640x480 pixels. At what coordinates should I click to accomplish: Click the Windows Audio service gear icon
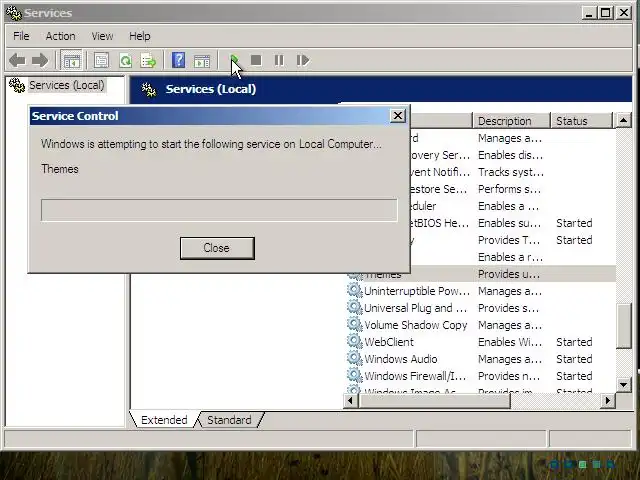(354, 359)
